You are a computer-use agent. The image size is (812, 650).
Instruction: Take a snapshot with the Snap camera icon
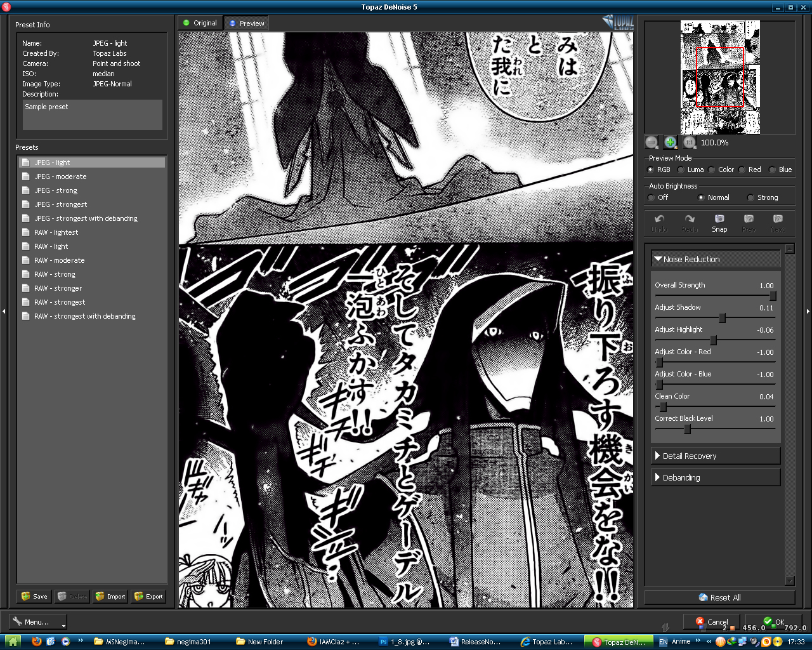point(719,223)
